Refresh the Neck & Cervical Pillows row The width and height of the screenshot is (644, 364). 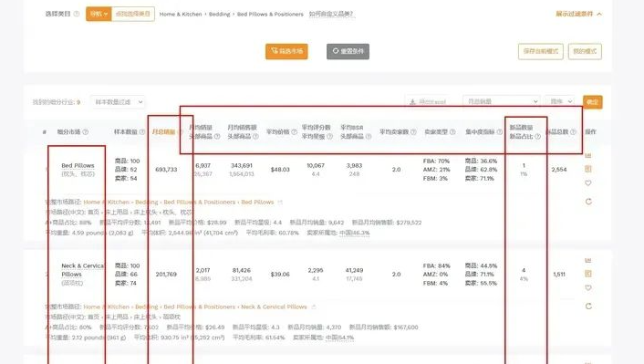click(x=588, y=307)
